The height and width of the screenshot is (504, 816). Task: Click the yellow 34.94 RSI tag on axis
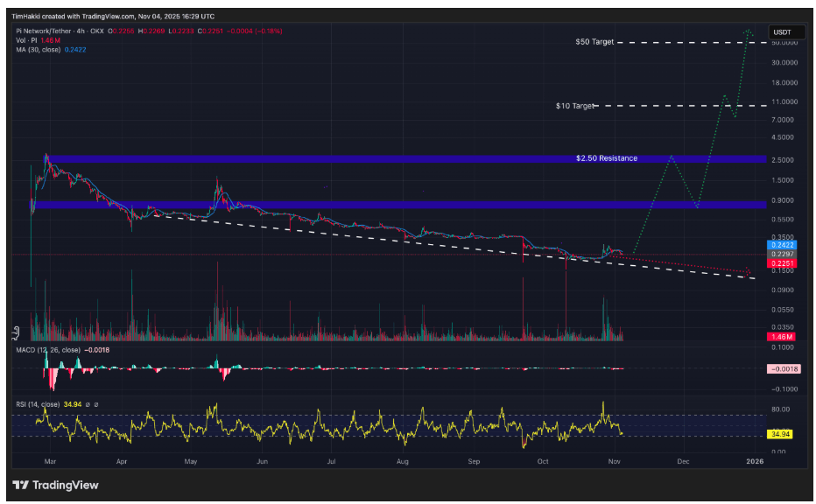point(781,434)
